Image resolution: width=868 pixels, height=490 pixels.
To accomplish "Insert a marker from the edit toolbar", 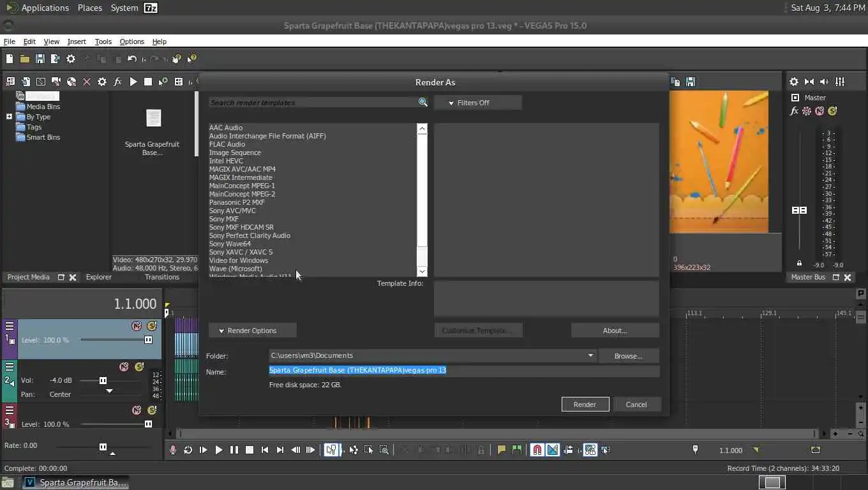I will pyautogui.click(x=502, y=450).
